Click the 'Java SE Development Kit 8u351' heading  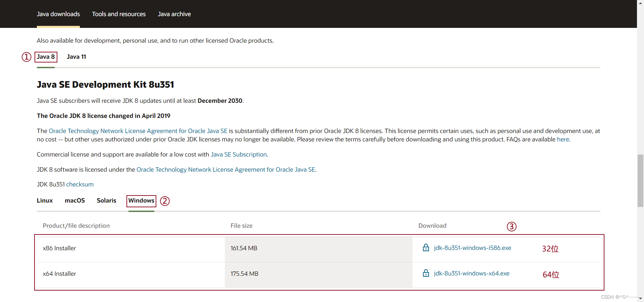click(105, 85)
